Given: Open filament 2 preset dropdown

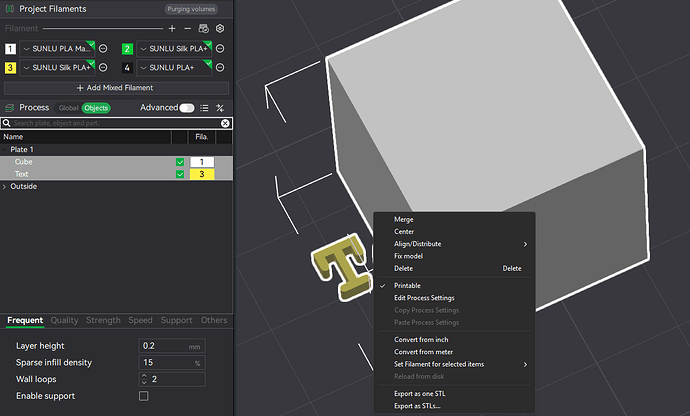Looking at the screenshot, I should coord(174,48).
